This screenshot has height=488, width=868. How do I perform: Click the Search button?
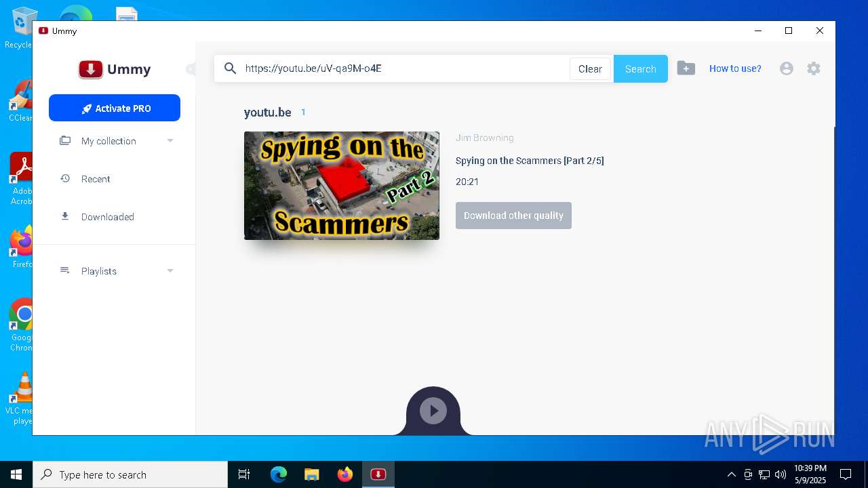(x=640, y=68)
